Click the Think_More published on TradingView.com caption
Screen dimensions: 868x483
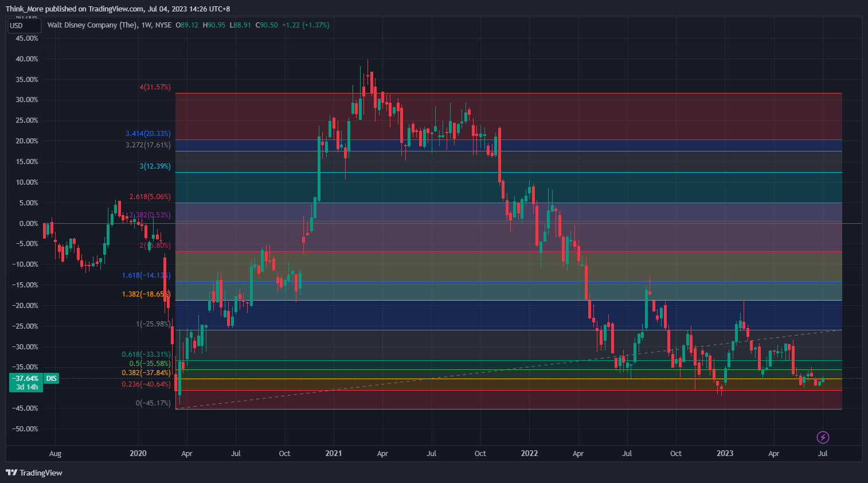click(118, 9)
